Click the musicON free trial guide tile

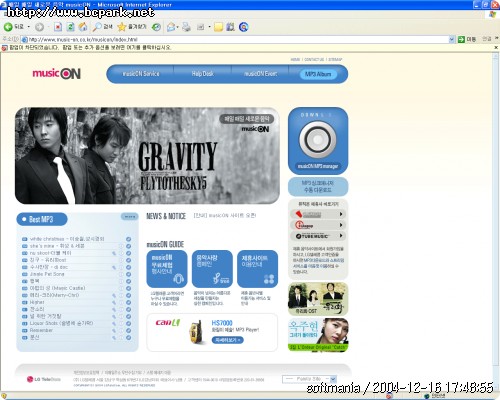(167, 269)
